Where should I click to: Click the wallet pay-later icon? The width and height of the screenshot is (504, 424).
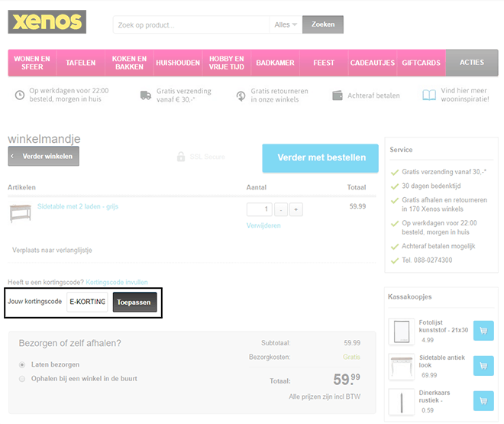338,95
